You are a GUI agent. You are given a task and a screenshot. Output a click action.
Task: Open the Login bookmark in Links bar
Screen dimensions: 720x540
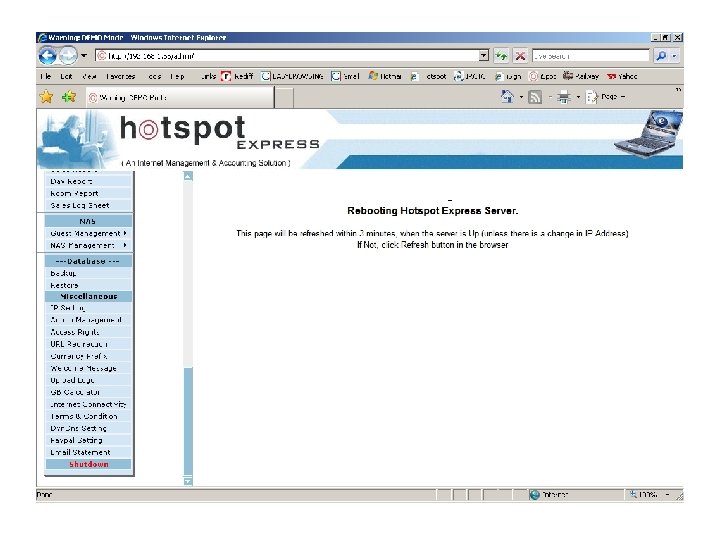click(508, 76)
